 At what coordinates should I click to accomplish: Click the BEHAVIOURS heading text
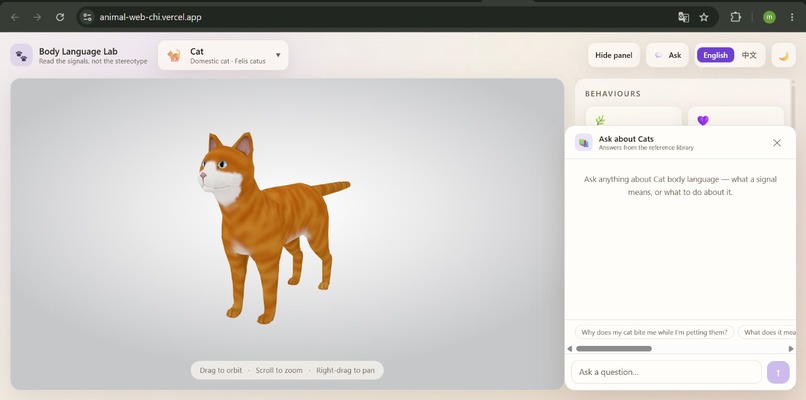[x=613, y=94]
